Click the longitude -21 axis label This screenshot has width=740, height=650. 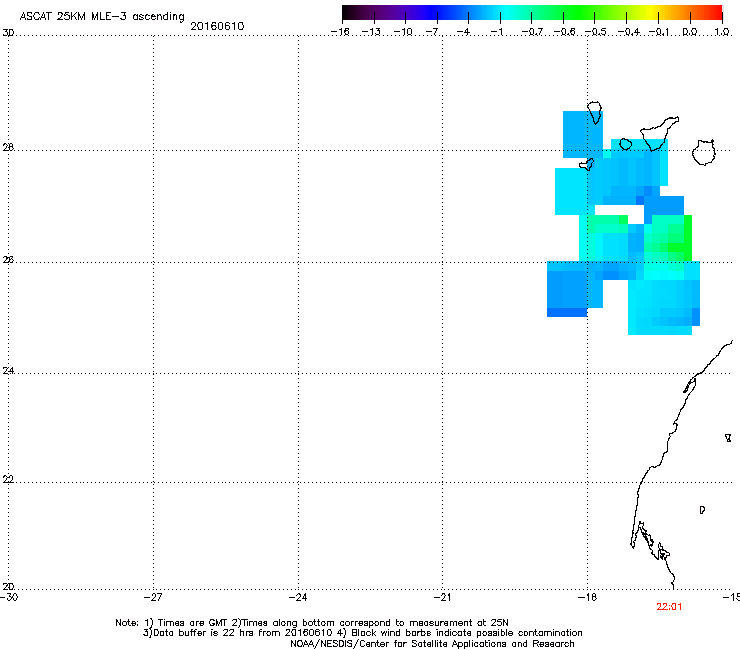tap(443, 597)
